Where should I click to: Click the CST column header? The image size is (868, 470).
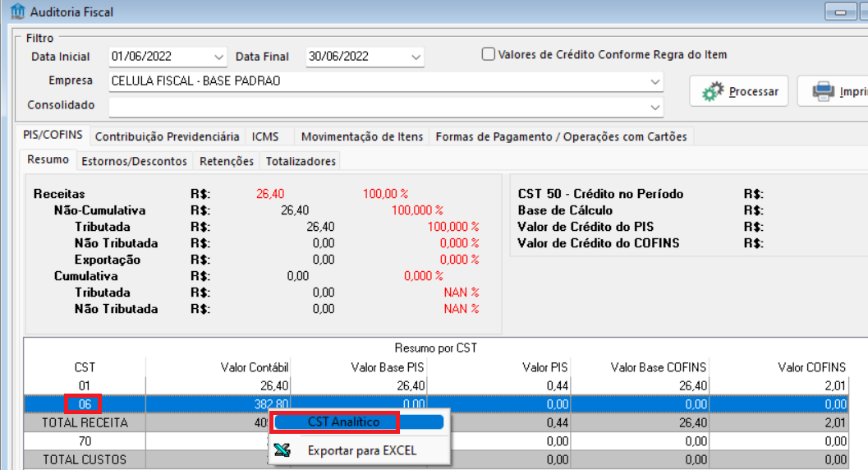[x=85, y=367]
